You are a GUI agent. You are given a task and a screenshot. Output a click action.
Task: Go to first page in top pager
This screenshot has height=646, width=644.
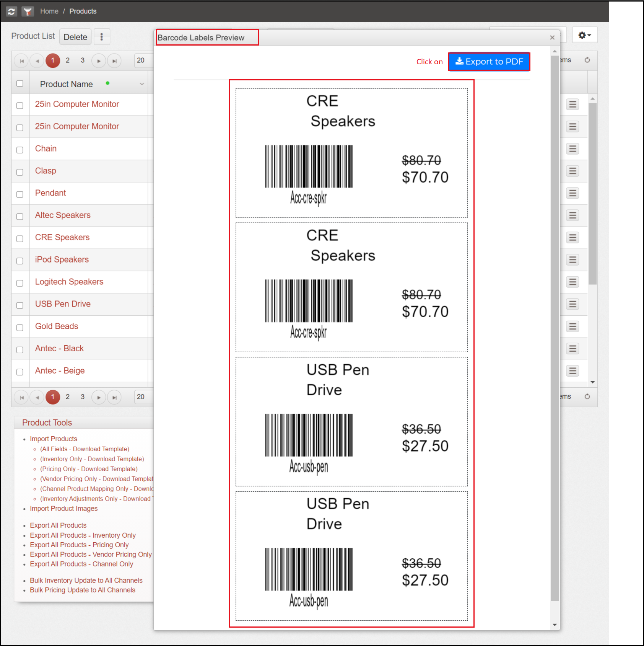[x=22, y=61]
